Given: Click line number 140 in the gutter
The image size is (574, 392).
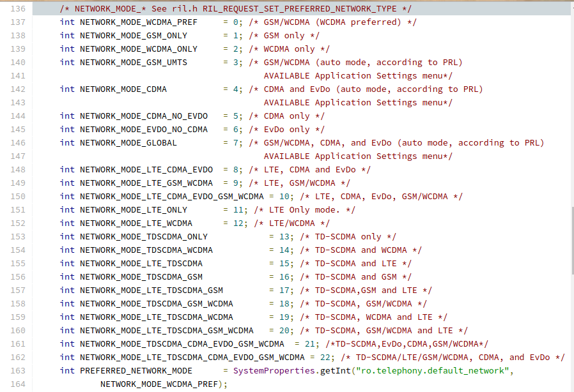Looking at the screenshot, I should (18, 63).
